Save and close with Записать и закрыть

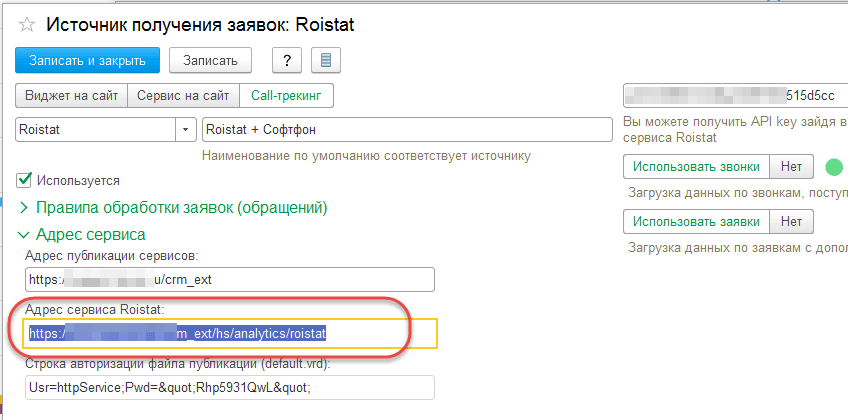(x=88, y=60)
